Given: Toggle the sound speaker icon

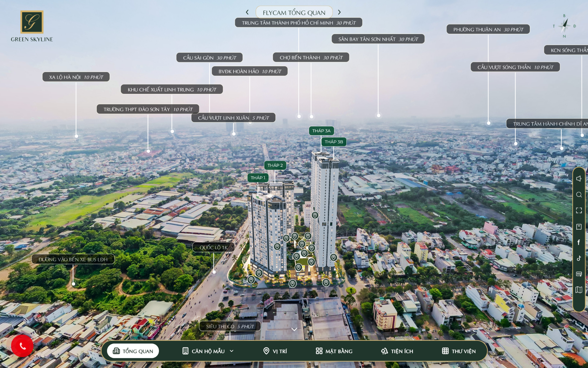Looking at the screenshot, I should (579, 178).
